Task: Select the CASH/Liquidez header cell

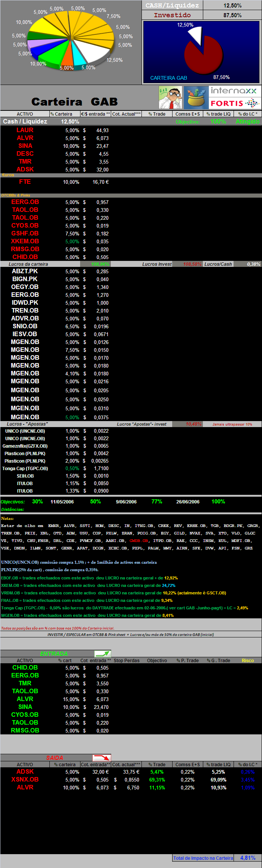Action: (x=172, y=5)
